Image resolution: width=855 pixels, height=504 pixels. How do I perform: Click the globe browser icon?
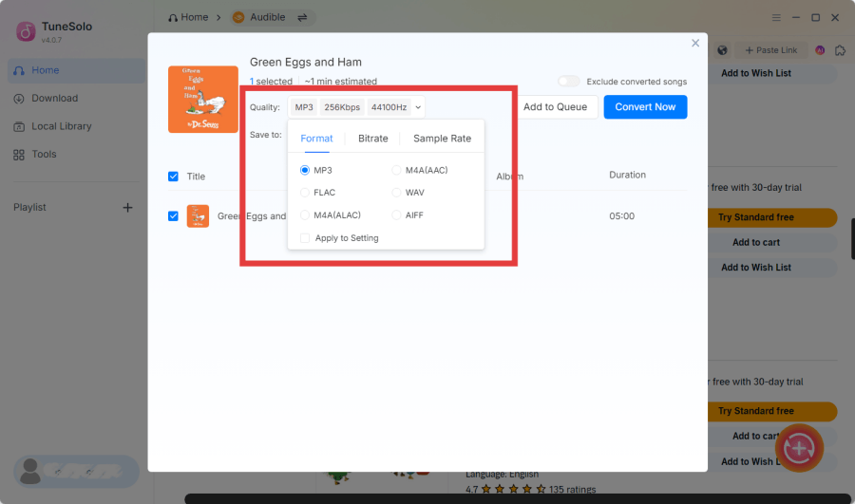tap(722, 50)
